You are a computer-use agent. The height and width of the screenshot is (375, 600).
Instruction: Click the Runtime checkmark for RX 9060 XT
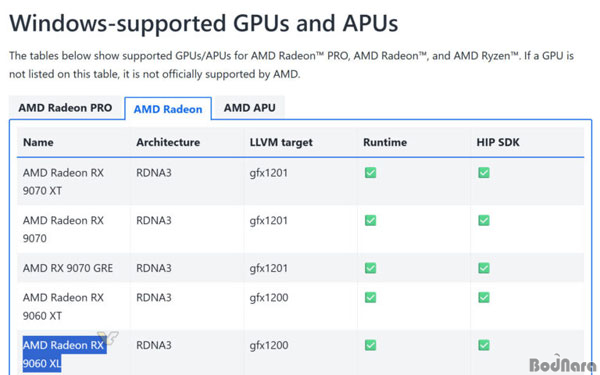(x=370, y=297)
